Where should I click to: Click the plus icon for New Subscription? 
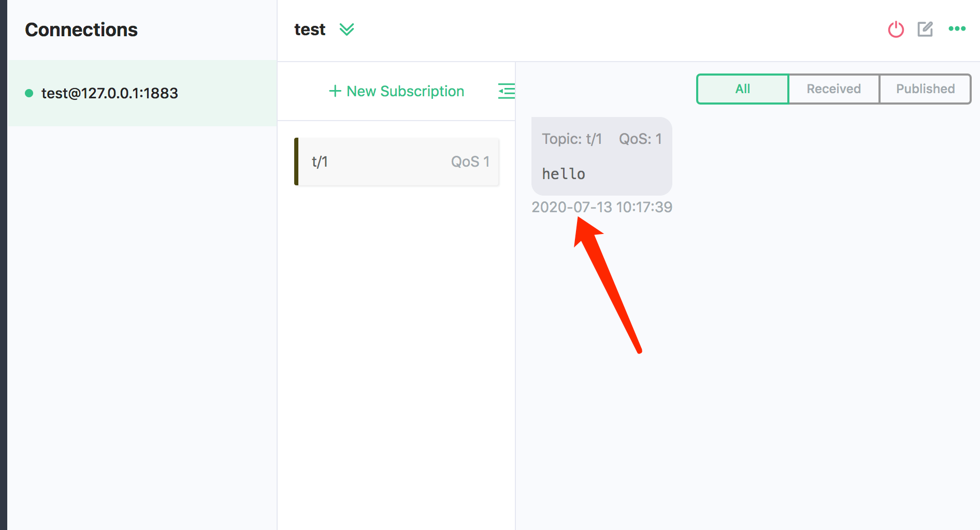(x=335, y=91)
